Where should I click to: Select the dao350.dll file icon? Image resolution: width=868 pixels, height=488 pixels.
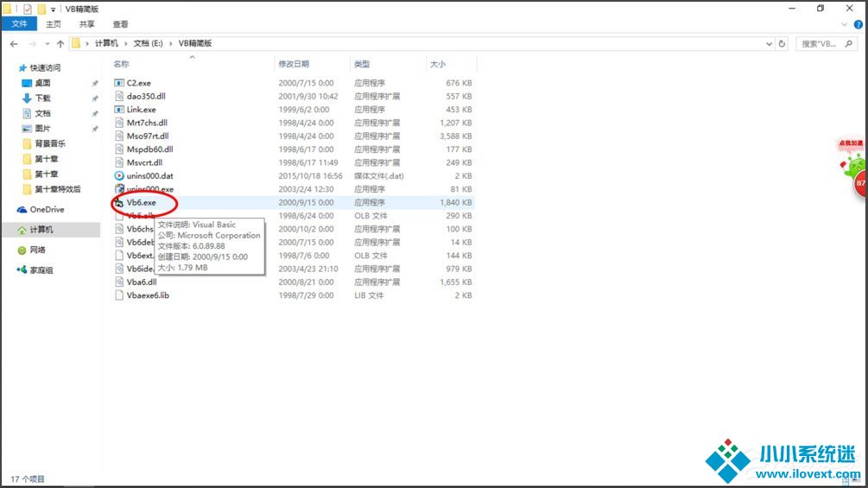(x=118, y=96)
